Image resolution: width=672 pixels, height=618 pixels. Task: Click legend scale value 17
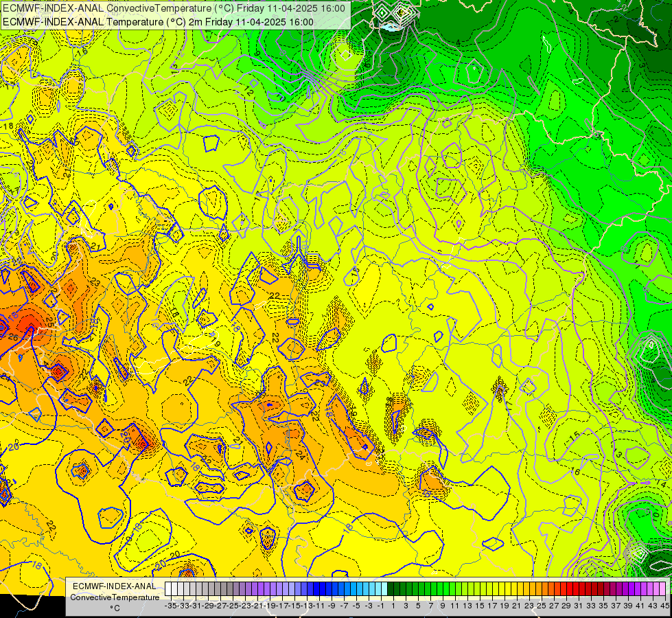coord(492,606)
